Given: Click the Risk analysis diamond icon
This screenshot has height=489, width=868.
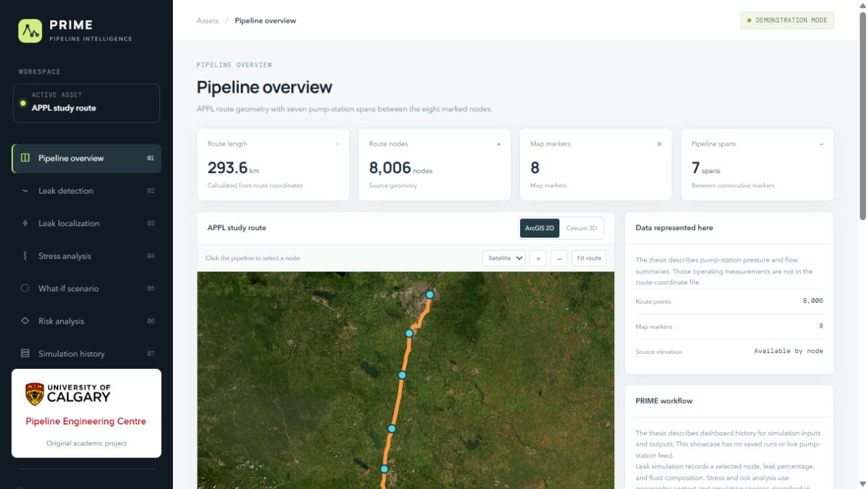Looking at the screenshot, I should pos(25,321).
